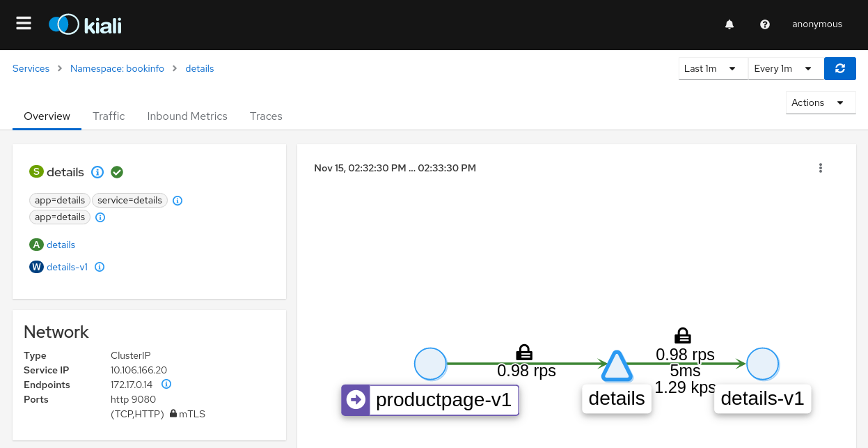Open the details-v1 workload link
The width and height of the screenshot is (868, 448).
[x=67, y=267]
